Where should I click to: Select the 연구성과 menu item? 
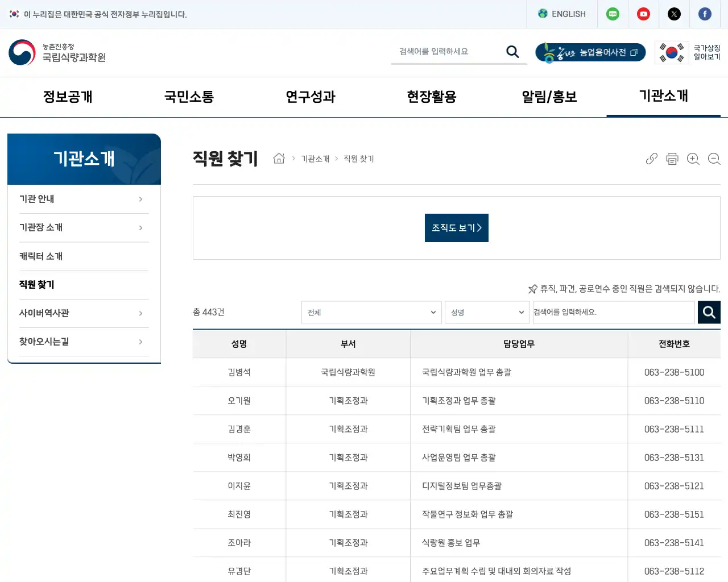(310, 97)
